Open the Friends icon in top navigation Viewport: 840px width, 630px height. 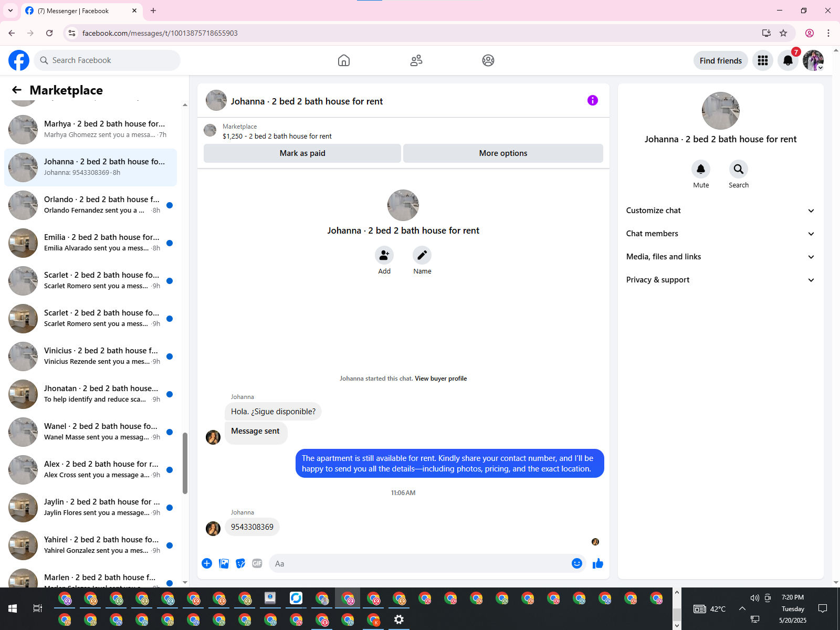(416, 60)
